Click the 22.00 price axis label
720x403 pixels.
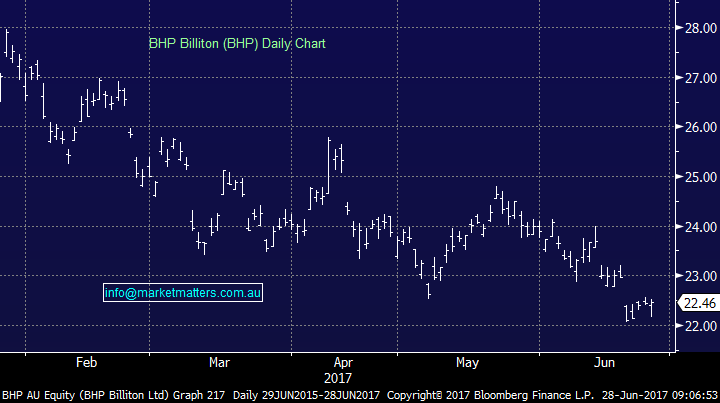[x=701, y=326]
